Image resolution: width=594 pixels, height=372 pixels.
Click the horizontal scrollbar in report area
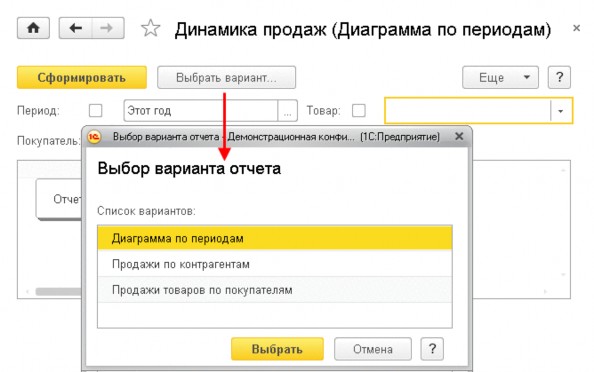[58, 291]
